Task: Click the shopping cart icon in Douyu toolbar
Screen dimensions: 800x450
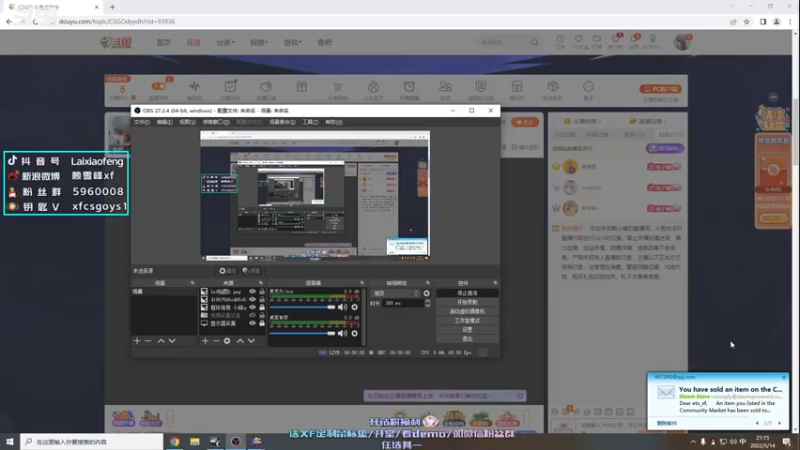Action: 338,87
